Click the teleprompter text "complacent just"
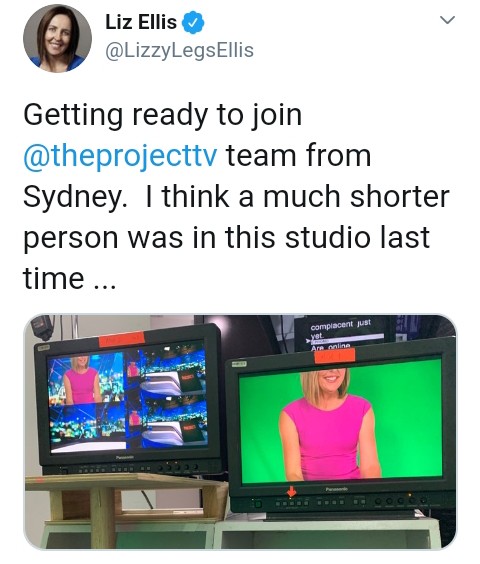 340,325
